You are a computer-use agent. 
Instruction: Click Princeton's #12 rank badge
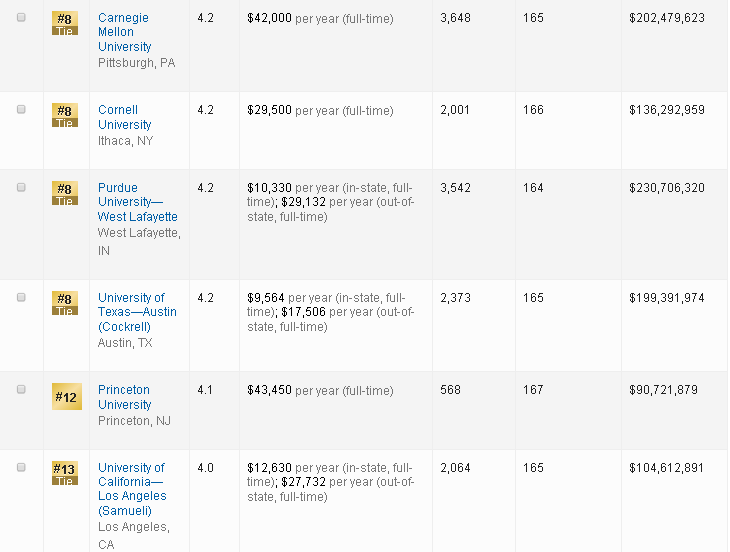click(64, 397)
